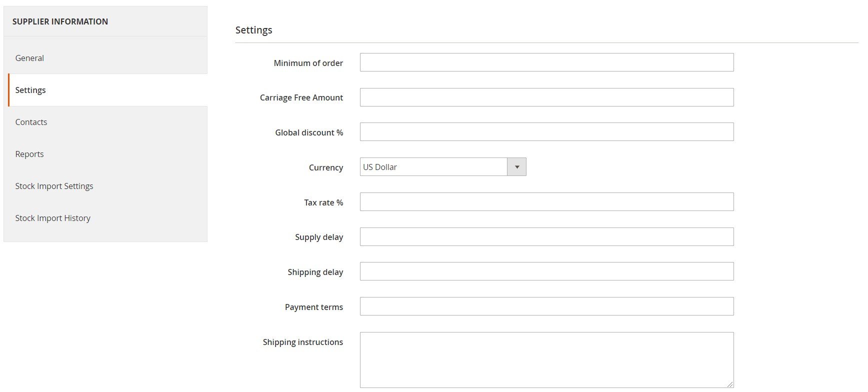Select the Settings tab in sidebar

coord(107,90)
